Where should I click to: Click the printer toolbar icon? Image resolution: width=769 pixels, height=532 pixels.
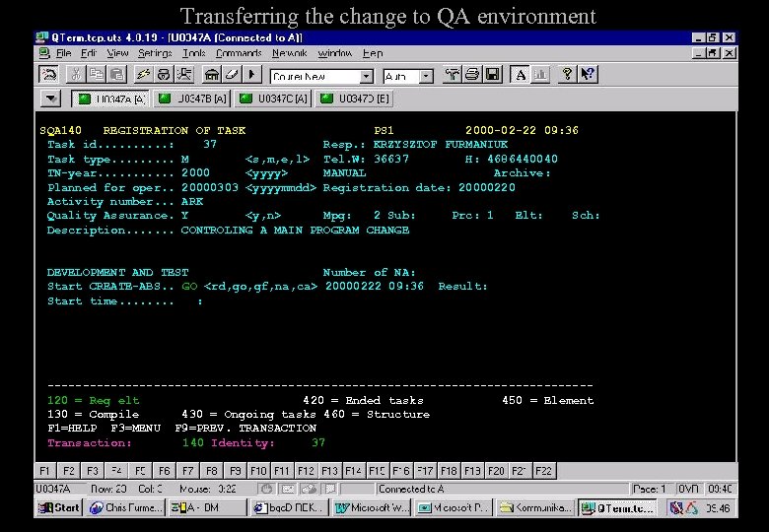(472, 75)
